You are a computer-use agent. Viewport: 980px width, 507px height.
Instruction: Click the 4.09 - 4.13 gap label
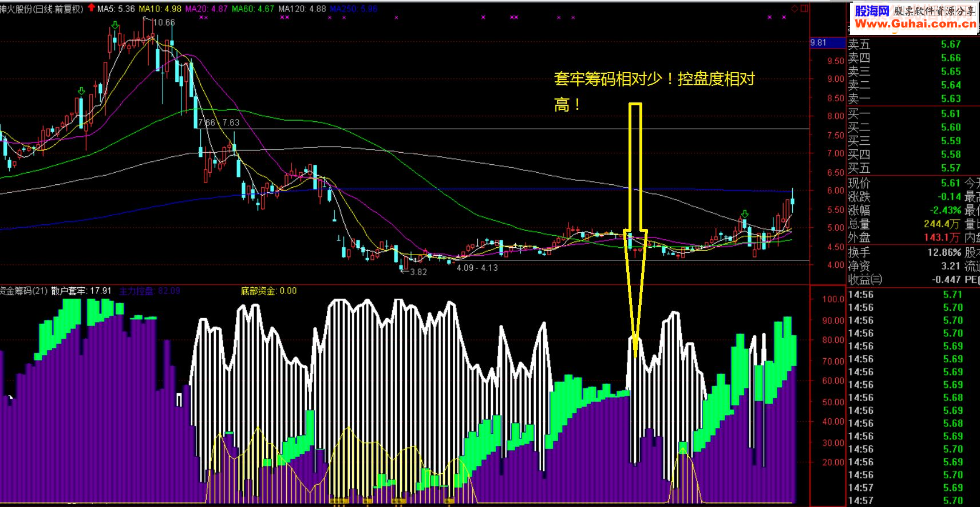point(477,267)
